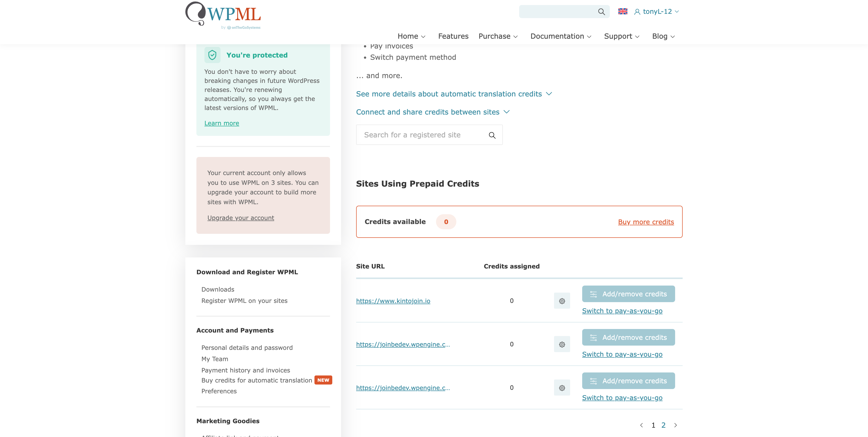868x437 pixels.
Task: Click the user profile icon beside tonyL-12
Action: [637, 12]
